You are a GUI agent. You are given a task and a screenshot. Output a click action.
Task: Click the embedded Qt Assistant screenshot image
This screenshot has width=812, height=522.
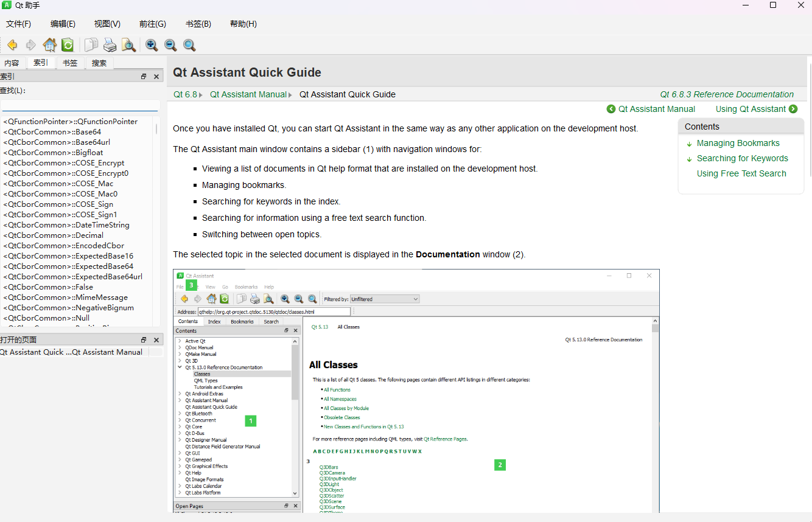pos(416,391)
